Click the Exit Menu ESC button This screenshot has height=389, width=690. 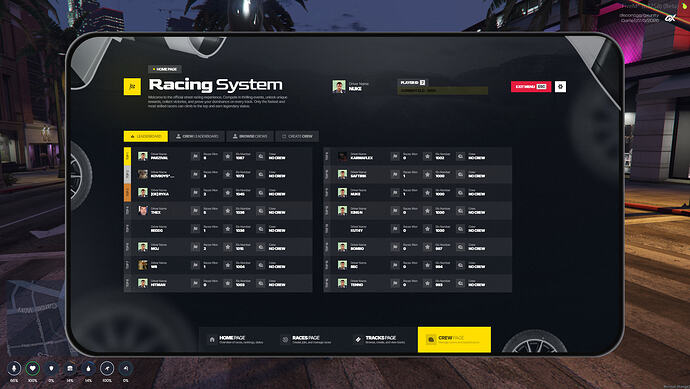(531, 87)
